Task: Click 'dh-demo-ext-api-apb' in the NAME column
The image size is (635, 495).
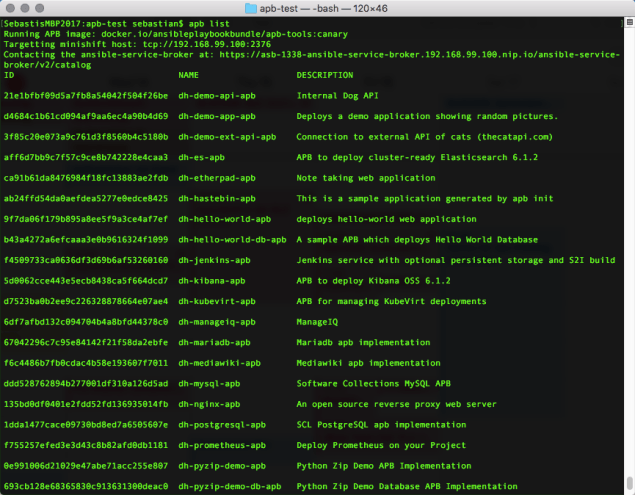Action: tap(227, 137)
